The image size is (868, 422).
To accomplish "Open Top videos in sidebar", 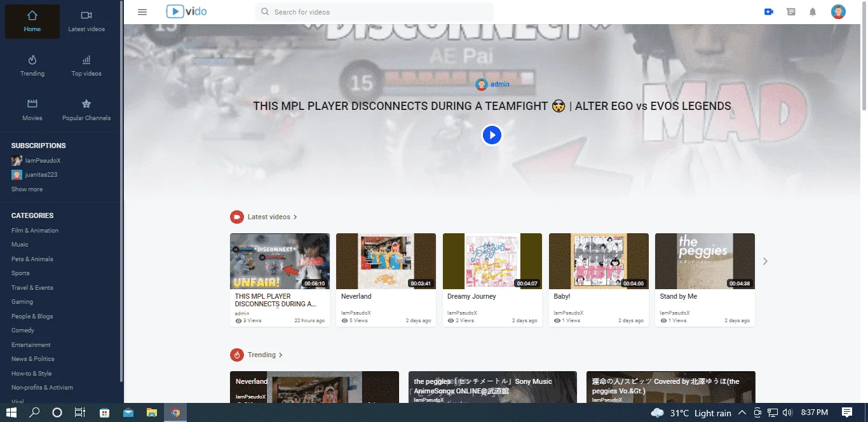I will (x=86, y=66).
